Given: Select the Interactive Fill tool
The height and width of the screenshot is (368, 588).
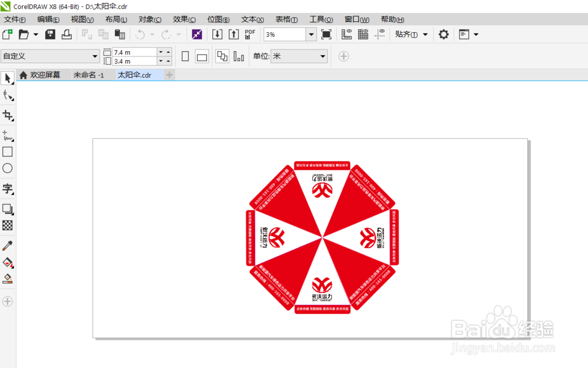Looking at the screenshot, I should point(8,262).
